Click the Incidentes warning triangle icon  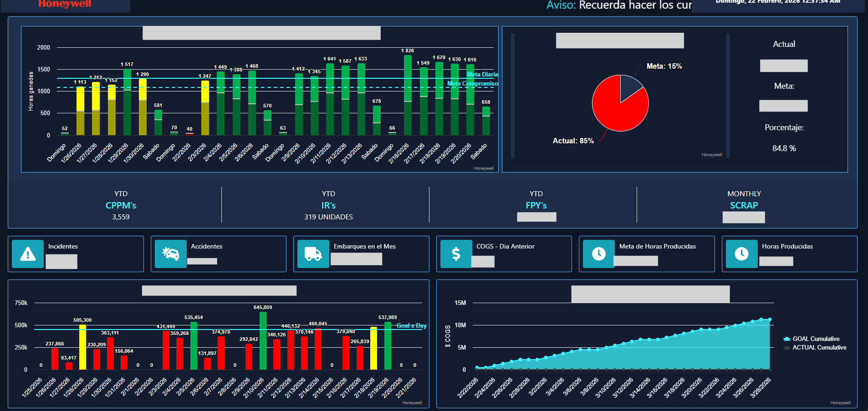click(28, 254)
